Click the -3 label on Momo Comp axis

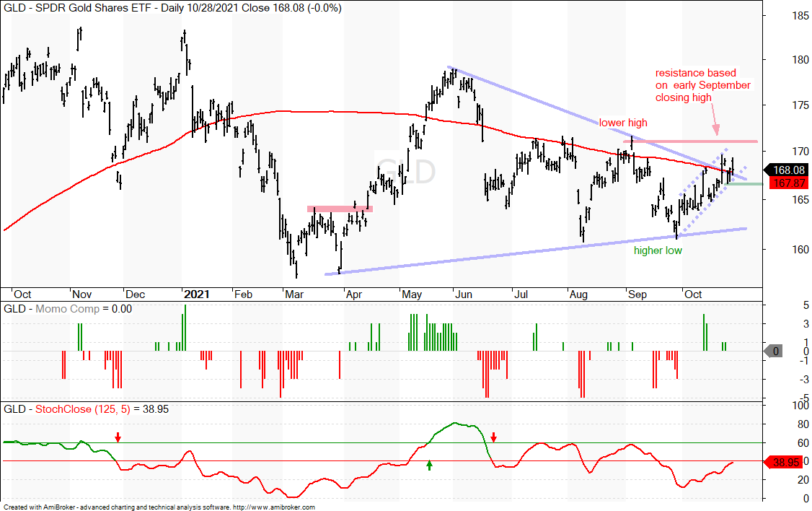pyautogui.click(x=803, y=380)
